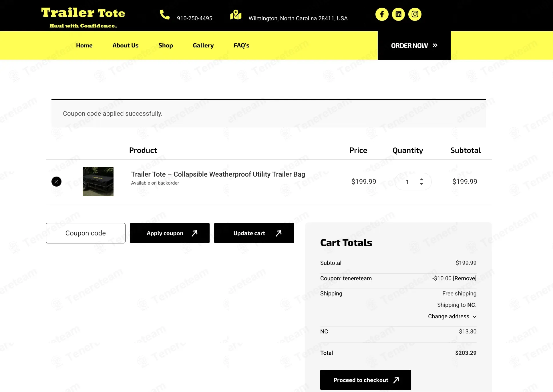Select the Total amount $203.29
The height and width of the screenshot is (392, 553).
(x=466, y=353)
